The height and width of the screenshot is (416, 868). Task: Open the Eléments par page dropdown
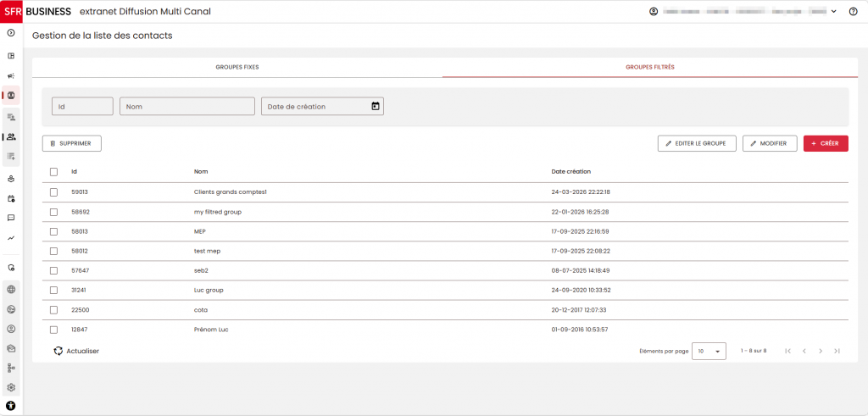(x=709, y=351)
